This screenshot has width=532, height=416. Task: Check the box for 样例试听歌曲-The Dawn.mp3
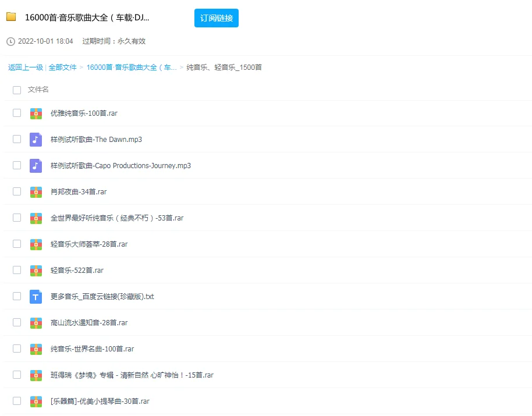click(16, 139)
